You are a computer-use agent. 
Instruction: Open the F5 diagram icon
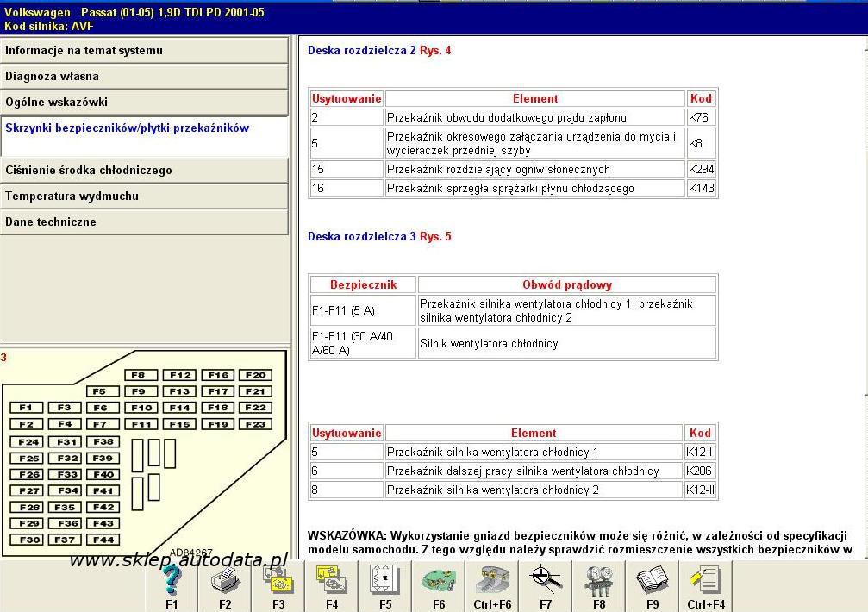[384, 583]
